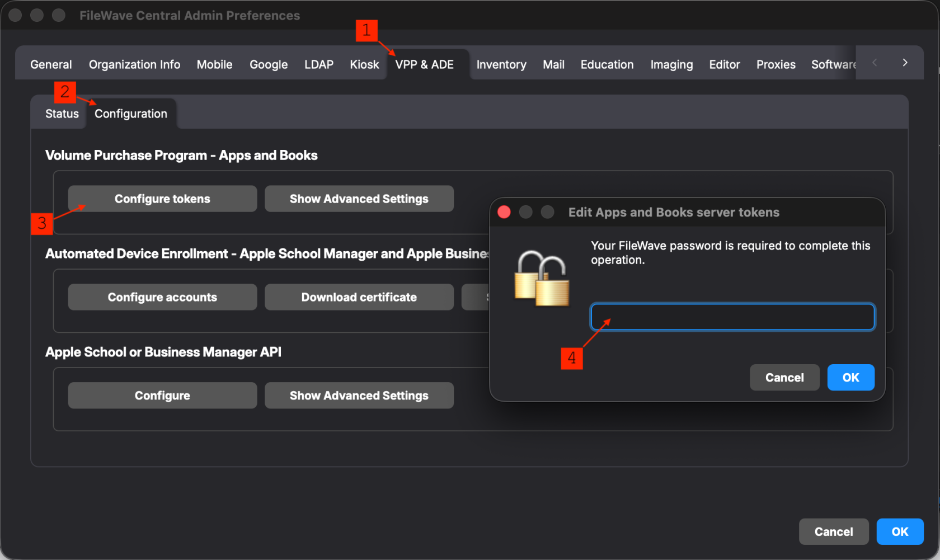Click the Volume Purchase Program heading text
The image size is (940, 560).
point(181,156)
